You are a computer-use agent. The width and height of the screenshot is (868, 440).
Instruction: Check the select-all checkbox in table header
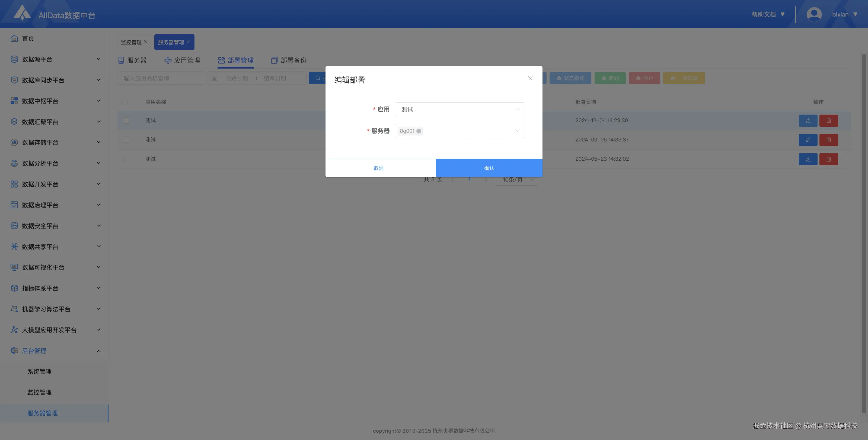[x=125, y=102]
